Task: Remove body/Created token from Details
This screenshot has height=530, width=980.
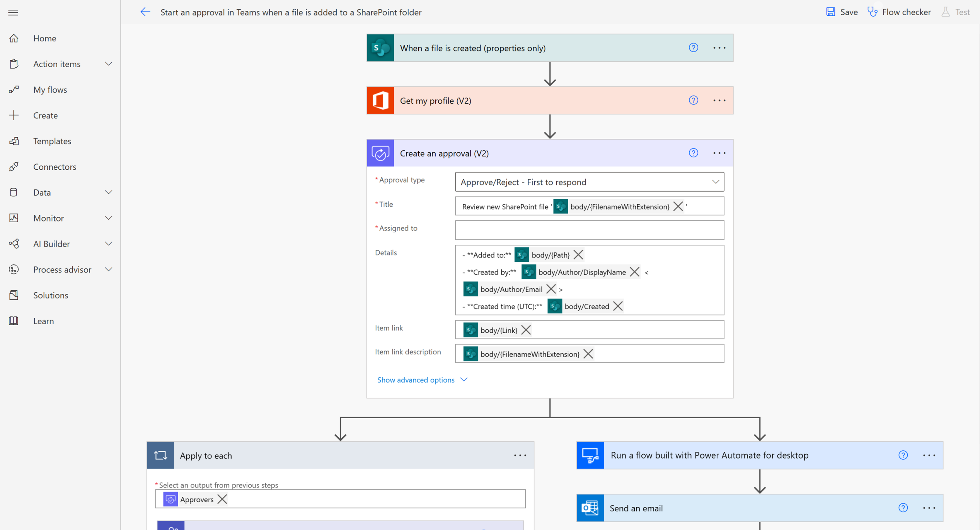Action: tap(617, 306)
